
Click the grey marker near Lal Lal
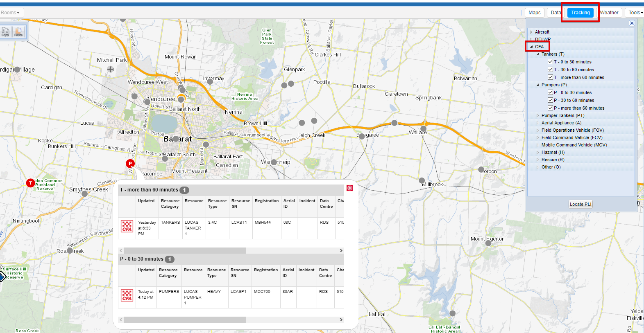[452, 313]
